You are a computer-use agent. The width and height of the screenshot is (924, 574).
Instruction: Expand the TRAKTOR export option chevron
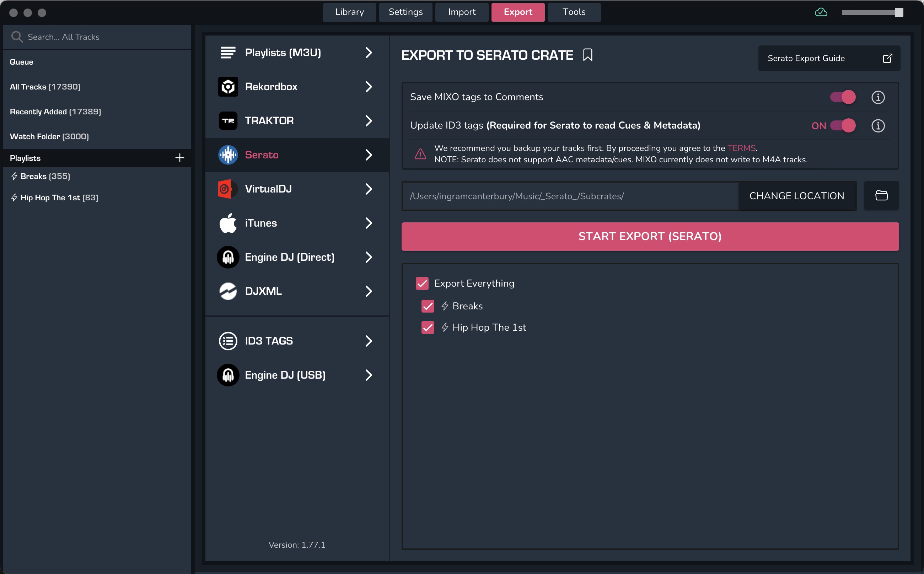(369, 121)
